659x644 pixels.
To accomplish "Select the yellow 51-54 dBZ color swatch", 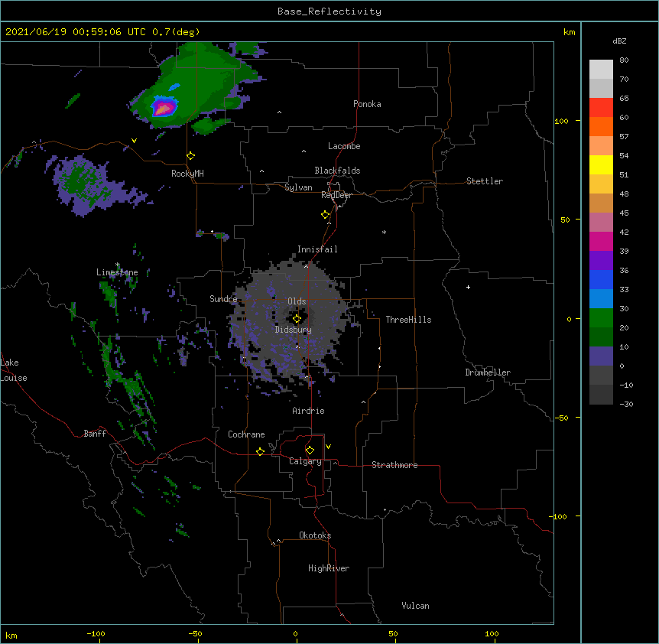I will (601, 165).
